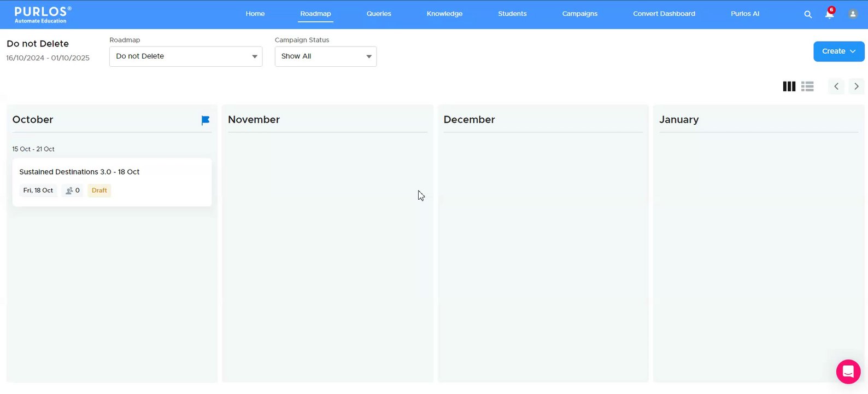Open the Queries nav item
868x394 pixels.
point(379,14)
